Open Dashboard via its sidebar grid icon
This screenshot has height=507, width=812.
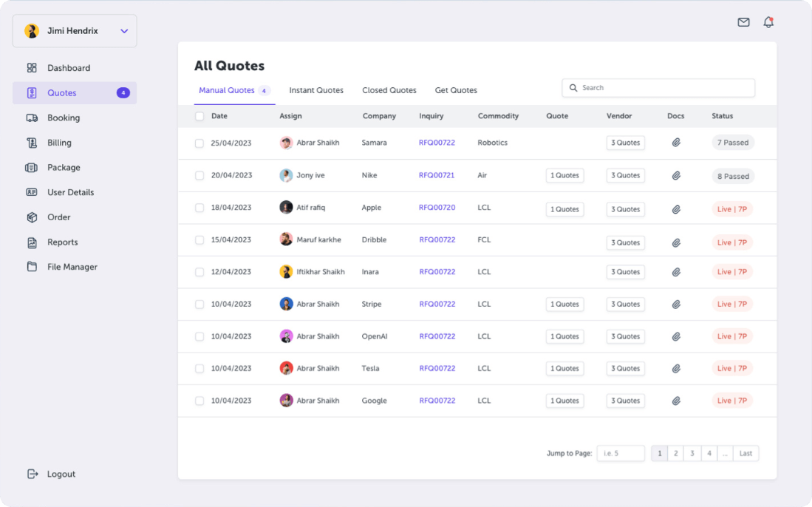point(32,68)
